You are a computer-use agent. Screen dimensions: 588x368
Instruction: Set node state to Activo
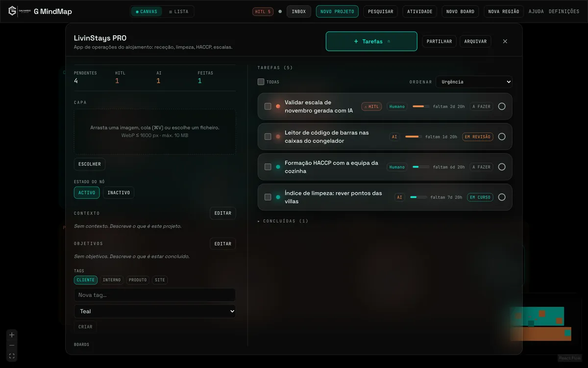(87, 193)
